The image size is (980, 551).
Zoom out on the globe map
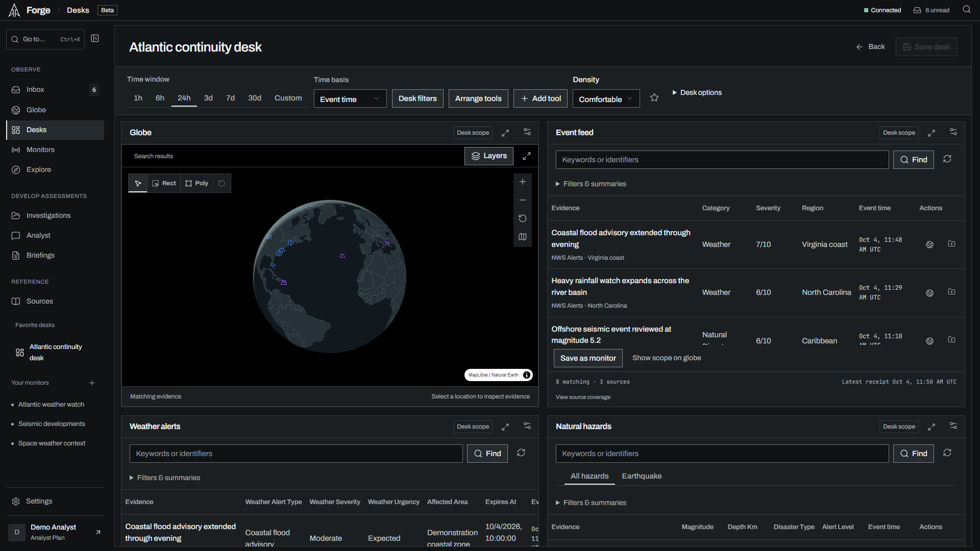pyautogui.click(x=523, y=201)
